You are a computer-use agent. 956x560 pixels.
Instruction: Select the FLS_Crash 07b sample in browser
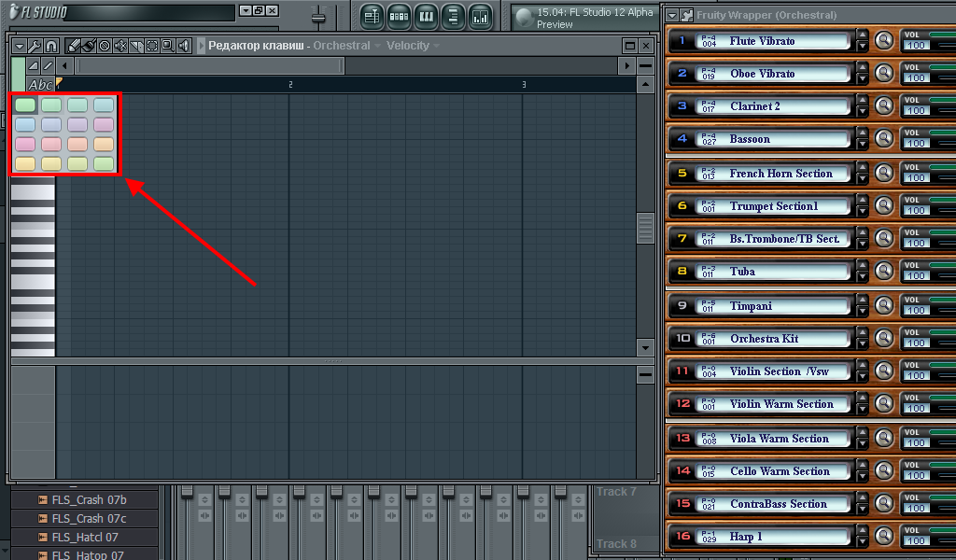(x=89, y=500)
